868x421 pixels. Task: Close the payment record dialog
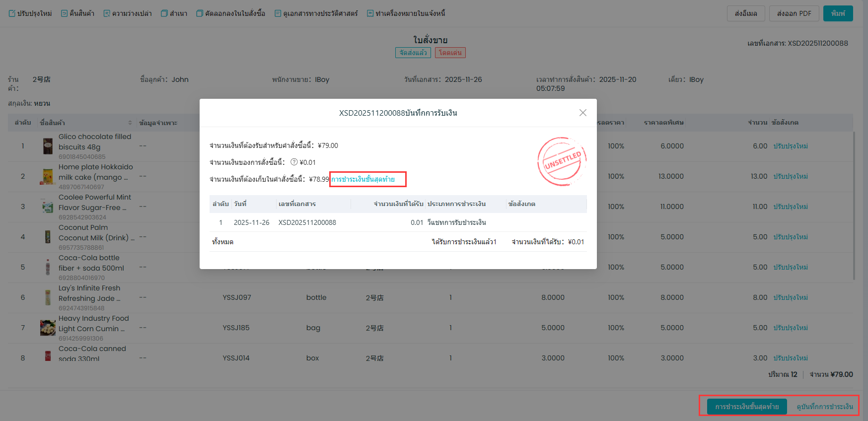(x=582, y=113)
